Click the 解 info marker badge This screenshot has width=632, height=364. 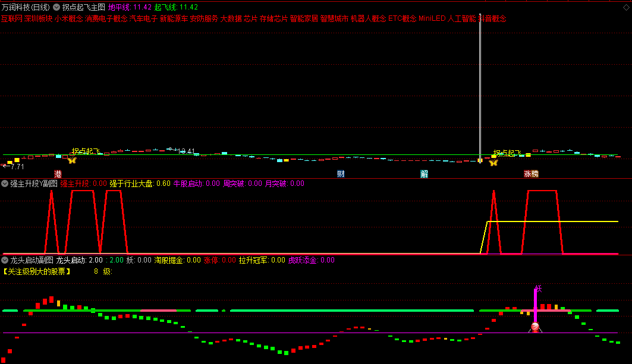424,174
